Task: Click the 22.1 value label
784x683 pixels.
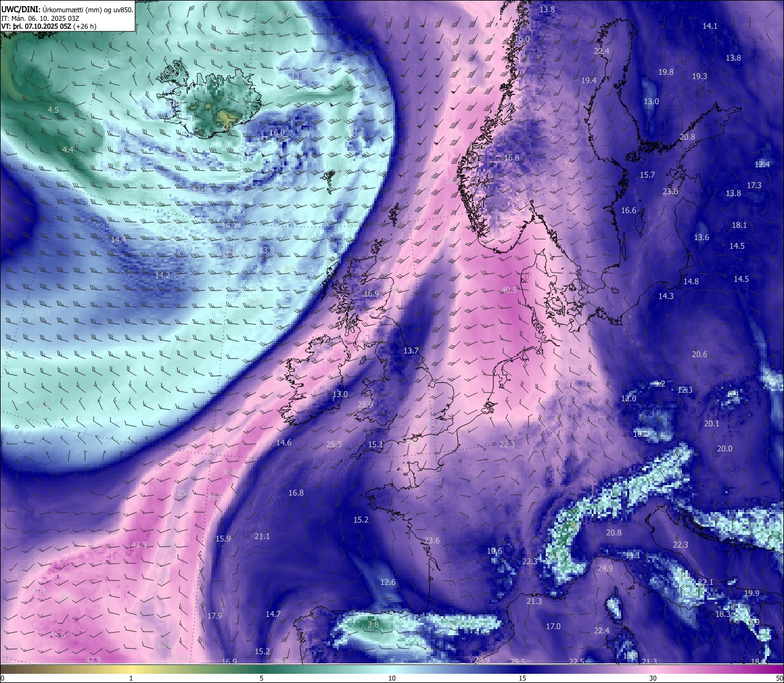Action: [x=706, y=582]
